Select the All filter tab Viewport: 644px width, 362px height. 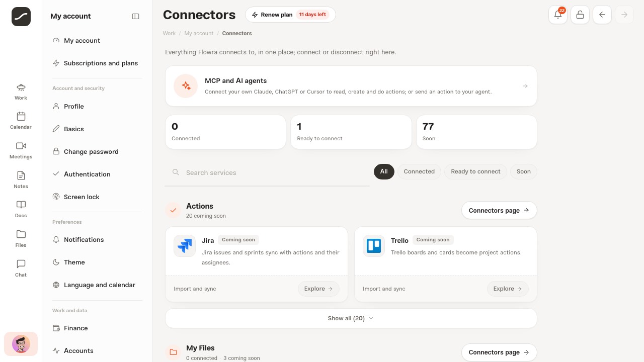384,171
